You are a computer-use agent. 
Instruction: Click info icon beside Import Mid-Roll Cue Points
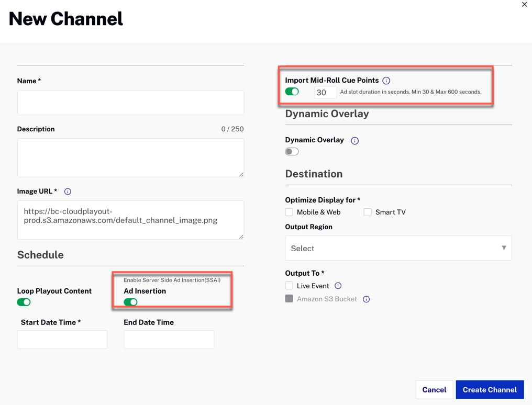point(386,81)
